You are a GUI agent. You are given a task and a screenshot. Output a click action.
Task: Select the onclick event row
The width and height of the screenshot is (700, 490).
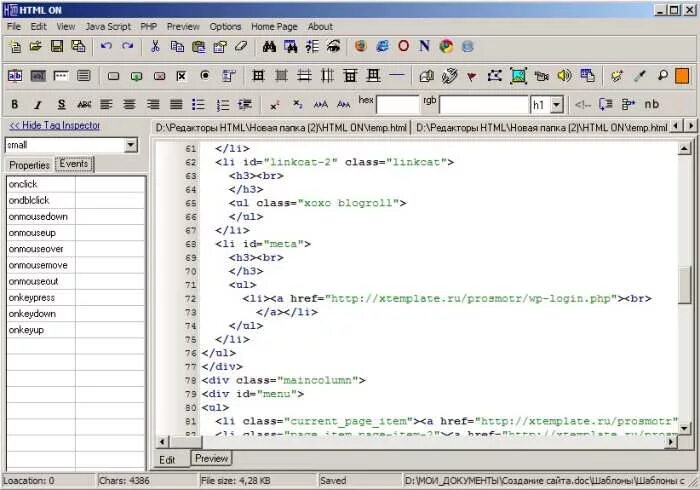click(76, 184)
